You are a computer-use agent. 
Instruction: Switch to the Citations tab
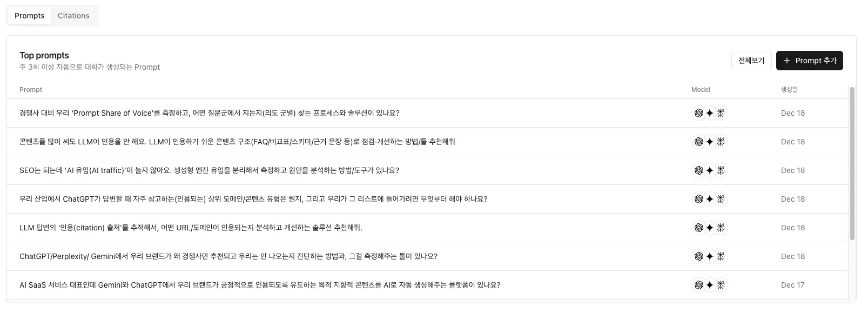coord(73,15)
